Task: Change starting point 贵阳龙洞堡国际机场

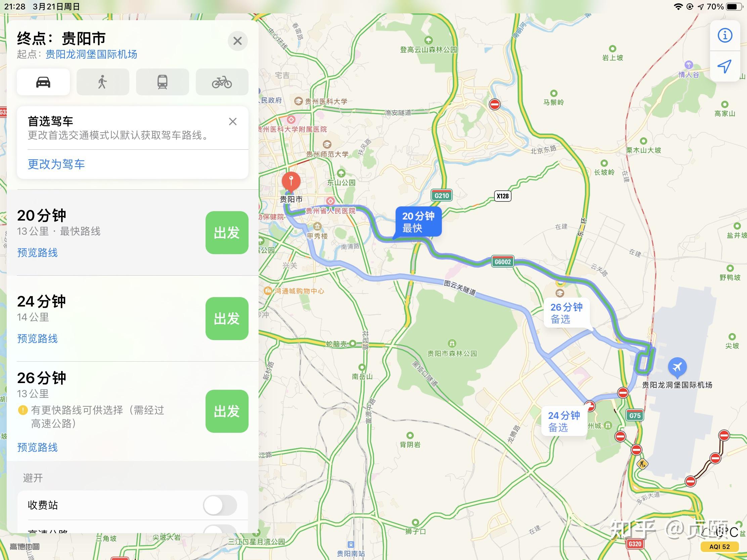Action: click(91, 54)
